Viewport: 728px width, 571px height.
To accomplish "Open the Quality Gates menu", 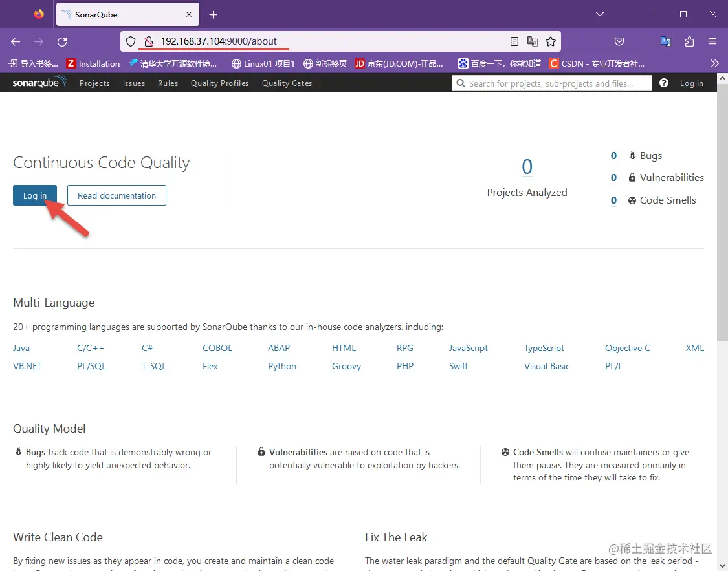I will click(x=287, y=83).
